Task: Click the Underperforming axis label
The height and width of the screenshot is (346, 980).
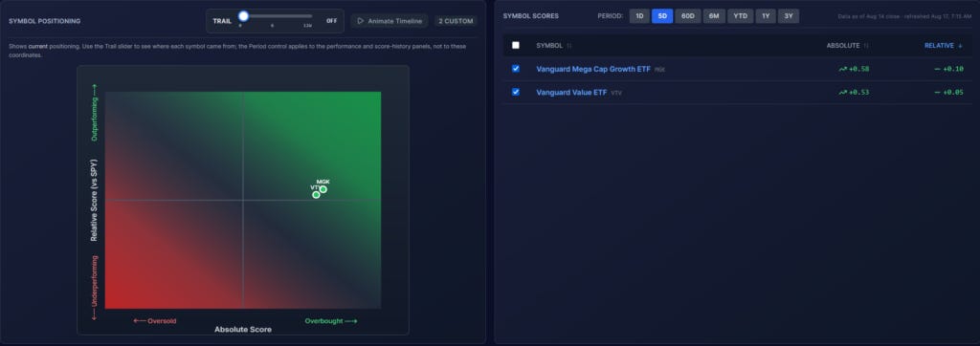Action: point(95,288)
